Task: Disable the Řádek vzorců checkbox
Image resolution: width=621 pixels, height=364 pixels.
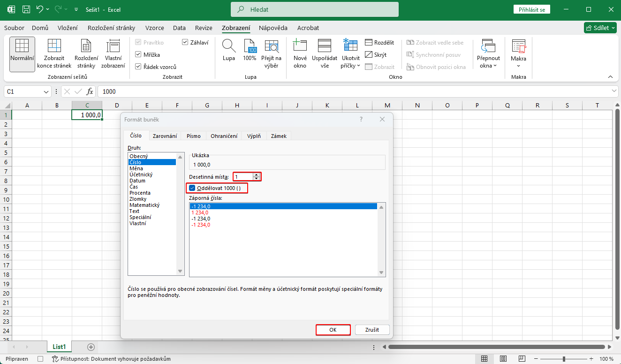Action: pyautogui.click(x=138, y=66)
